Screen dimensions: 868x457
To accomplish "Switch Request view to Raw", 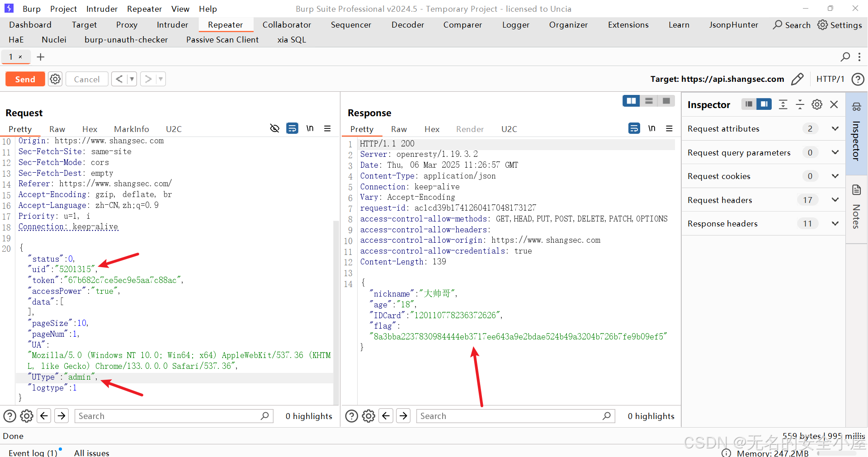I will [57, 129].
